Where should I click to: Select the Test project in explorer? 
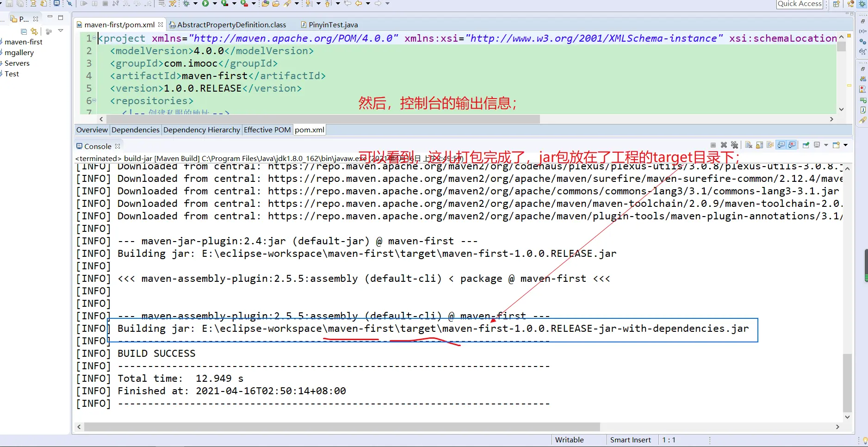click(12, 74)
